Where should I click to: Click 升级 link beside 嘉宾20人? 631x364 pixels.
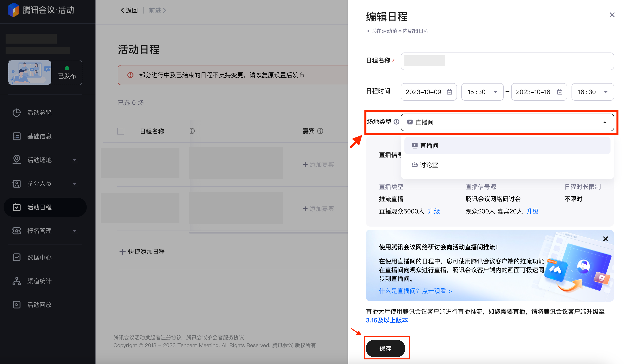532,211
